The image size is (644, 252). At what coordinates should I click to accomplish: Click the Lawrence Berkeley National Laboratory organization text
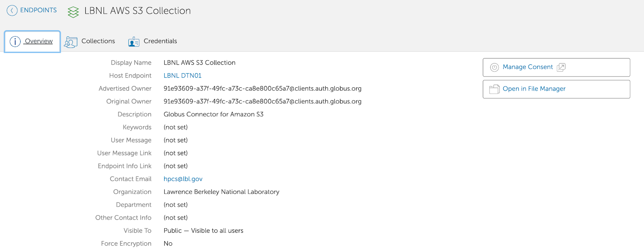tap(221, 192)
